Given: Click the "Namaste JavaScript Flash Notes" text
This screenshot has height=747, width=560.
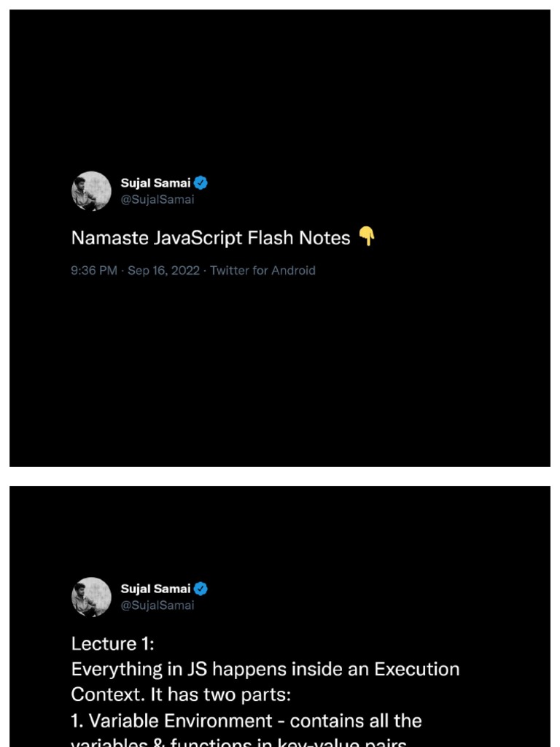Looking at the screenshot, I should [211, 238].
